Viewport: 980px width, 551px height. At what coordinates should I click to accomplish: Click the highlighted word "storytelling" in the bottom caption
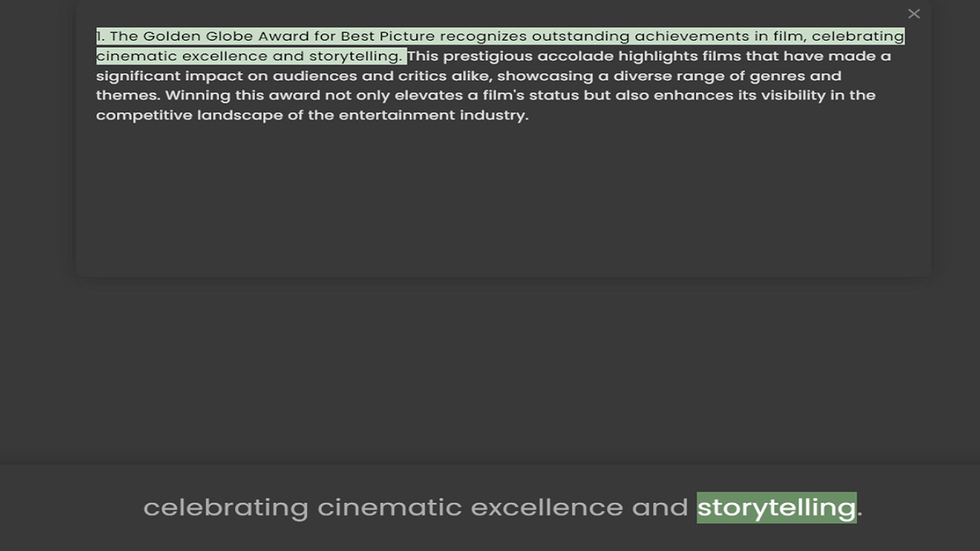coord(776,508)
